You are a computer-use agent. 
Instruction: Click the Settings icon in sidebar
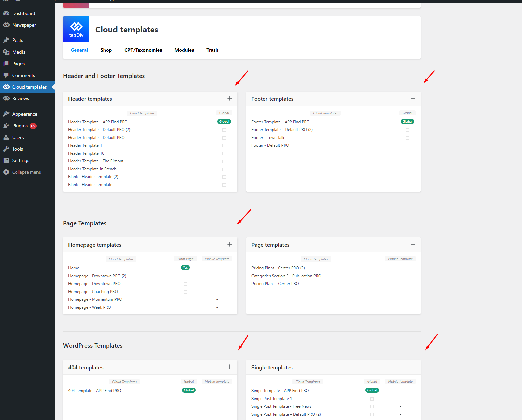click(6, 160)
